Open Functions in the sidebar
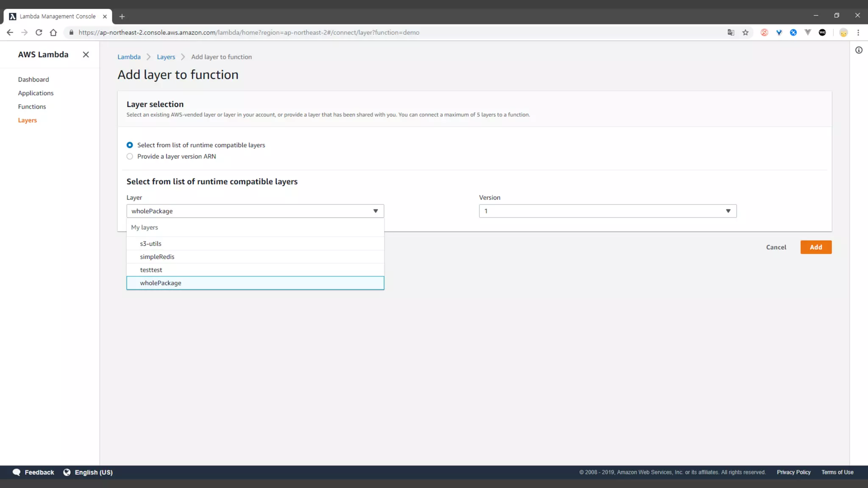Viewport: 868px width, 488px height. click(x=32, y=107)
